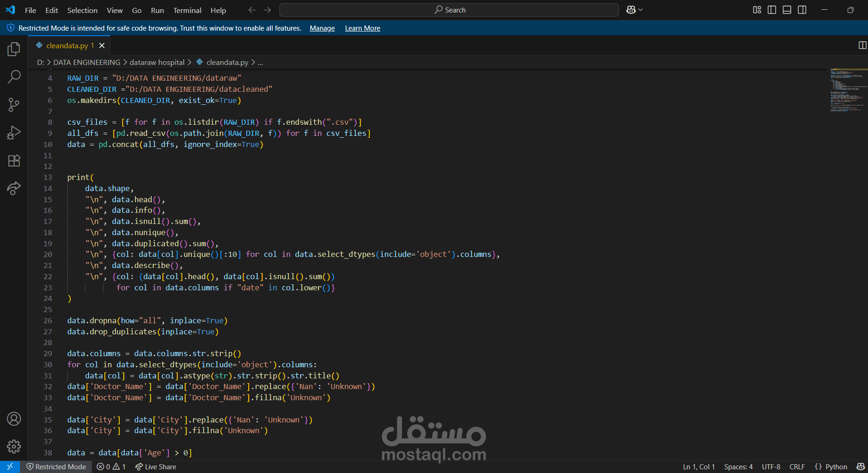This screenshot has width=868, height=473.
Task: Click the Manage link in banner
Action: pos(322,28)
